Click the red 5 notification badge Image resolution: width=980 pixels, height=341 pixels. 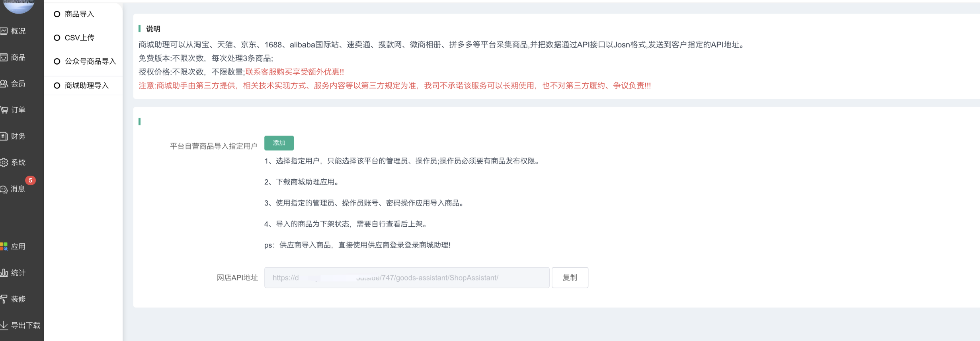click(x=30, y=180)
